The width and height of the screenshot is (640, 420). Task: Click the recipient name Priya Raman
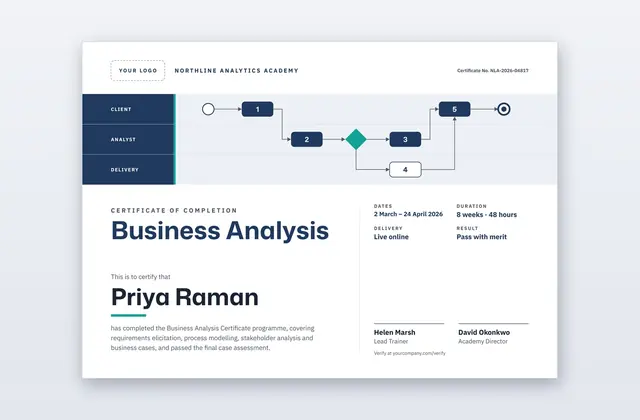[x=184, y=298]
